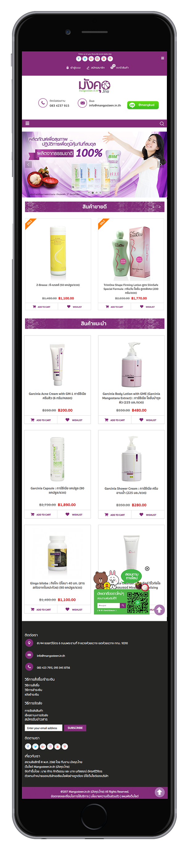Viewport: 186px width, 868px height.
Task: Click the SUBSCRIBE button
Action: [75, 728]
